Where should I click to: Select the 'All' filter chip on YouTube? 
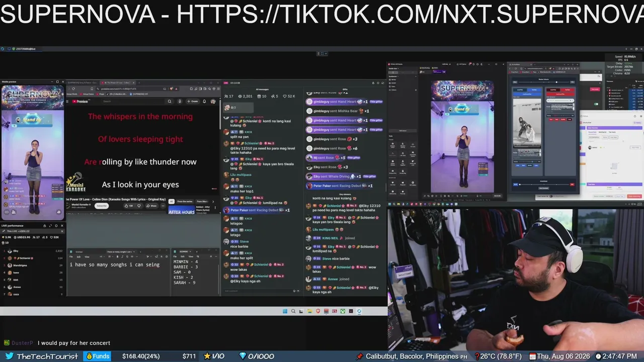tap(171, 202)
